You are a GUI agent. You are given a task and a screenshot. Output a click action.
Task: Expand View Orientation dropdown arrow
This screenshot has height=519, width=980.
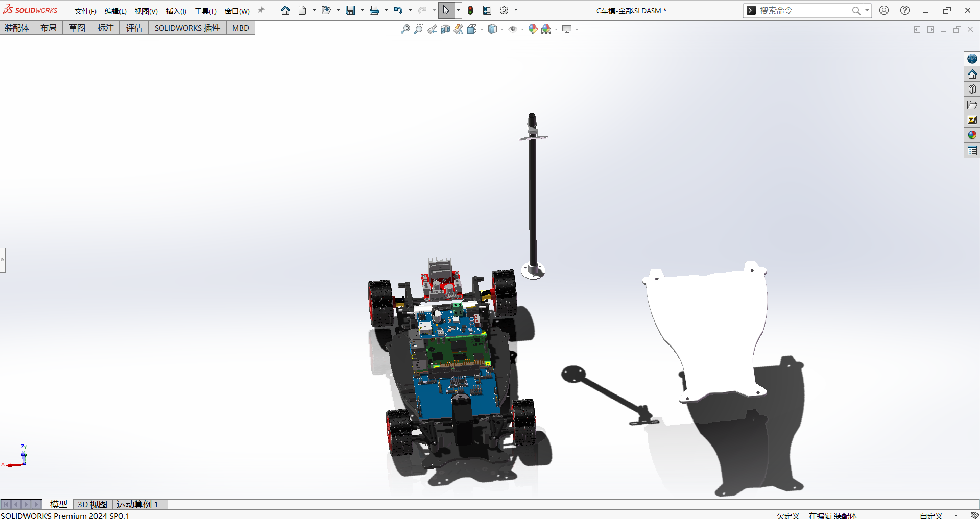(x=482, y=29)
